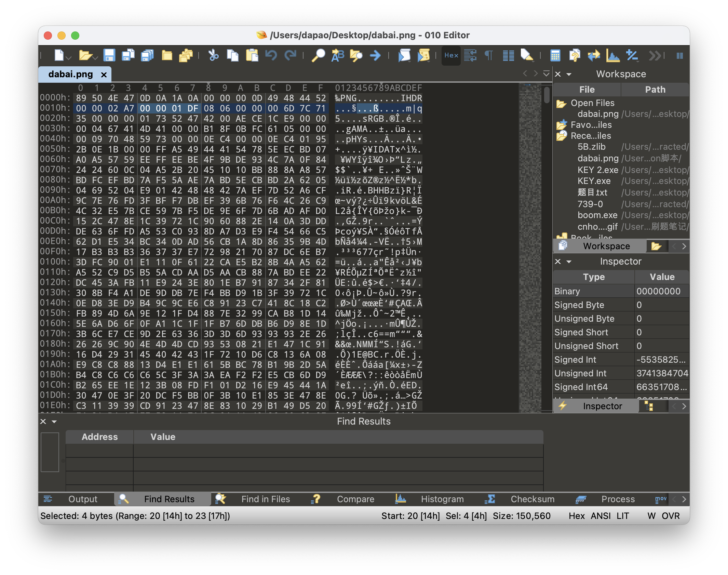Toggle OVR overwrite mode in status bar

671,516
